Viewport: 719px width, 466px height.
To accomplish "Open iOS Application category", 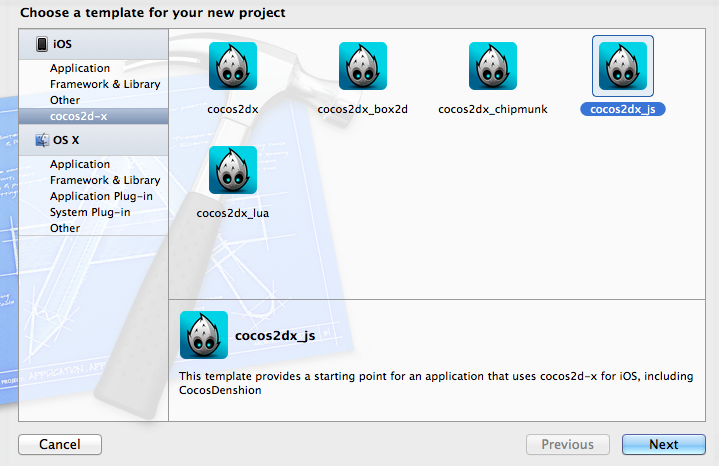I will point(80,68).
